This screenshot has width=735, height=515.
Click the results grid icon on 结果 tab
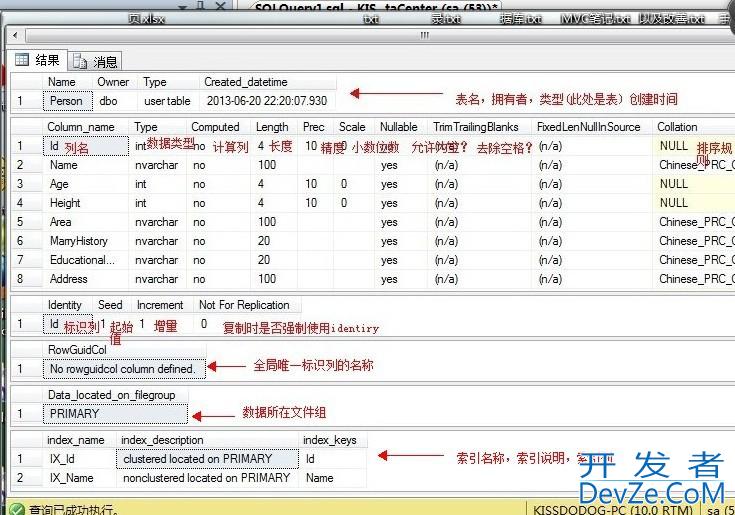pos(22,60)
